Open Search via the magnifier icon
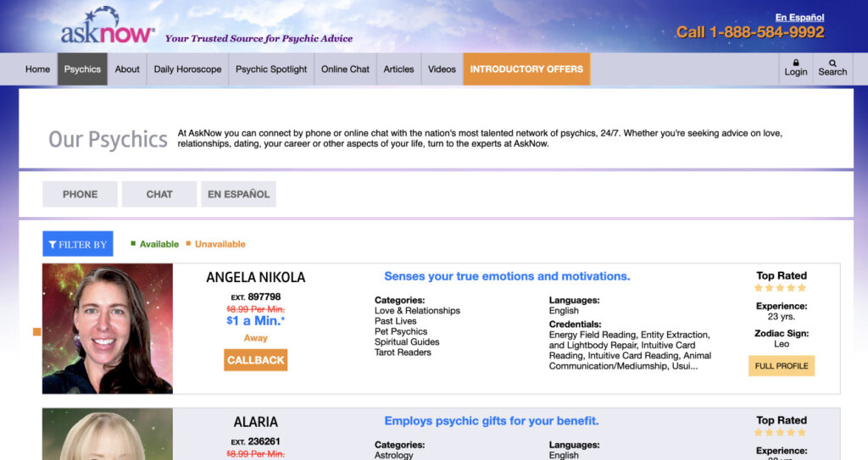Screen dimensions: 868x460 pos(832,68)
